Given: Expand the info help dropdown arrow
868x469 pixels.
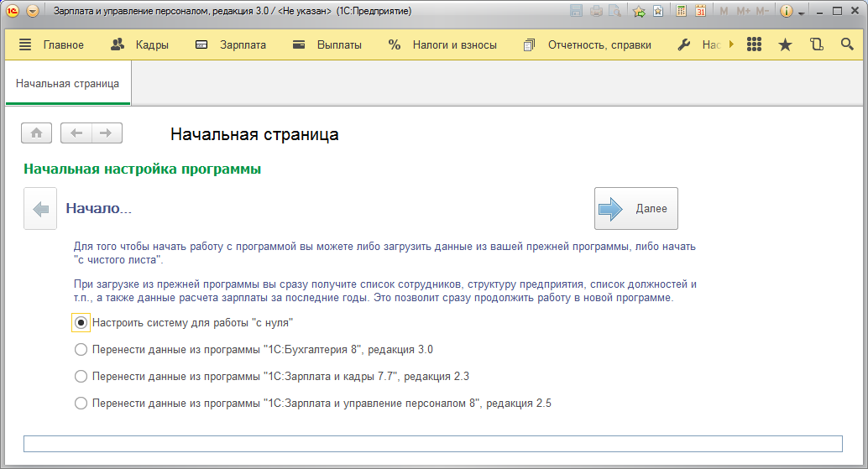Looking at the screenshot, I should (802, 13).
